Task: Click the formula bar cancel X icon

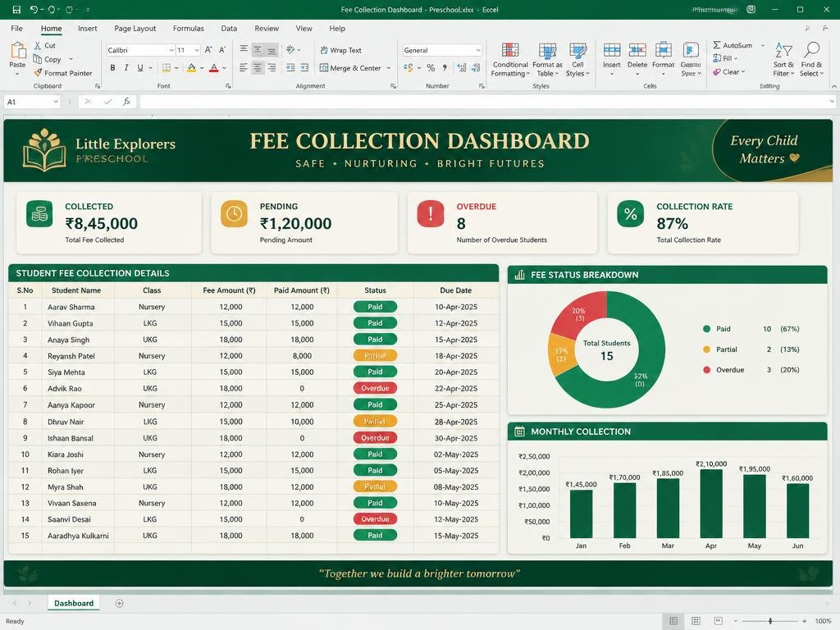Action: pos(88,101)
